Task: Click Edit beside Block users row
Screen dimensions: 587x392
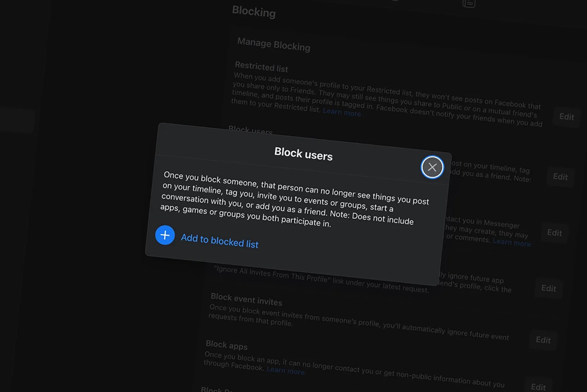Action: tap(560, 177)
